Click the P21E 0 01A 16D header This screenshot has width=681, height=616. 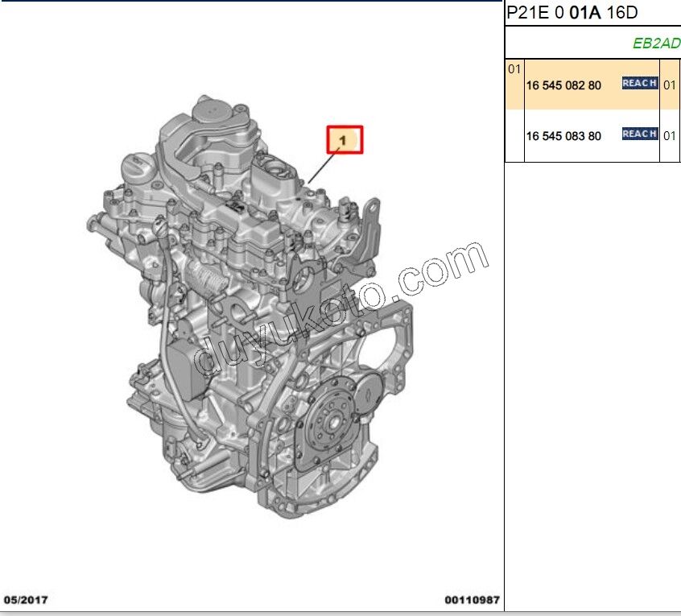pyautogui.click(x=572, y=13)
